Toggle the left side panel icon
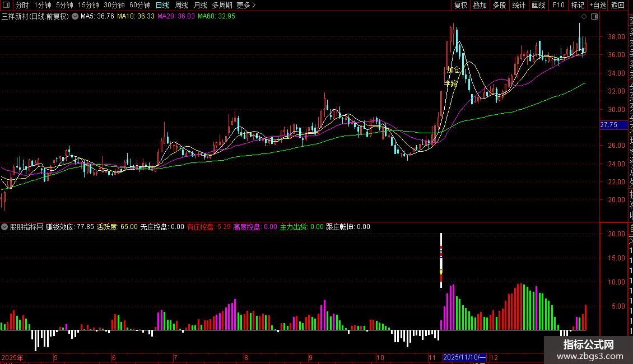The width and height of the screenshot is (633, 364). 6,5
